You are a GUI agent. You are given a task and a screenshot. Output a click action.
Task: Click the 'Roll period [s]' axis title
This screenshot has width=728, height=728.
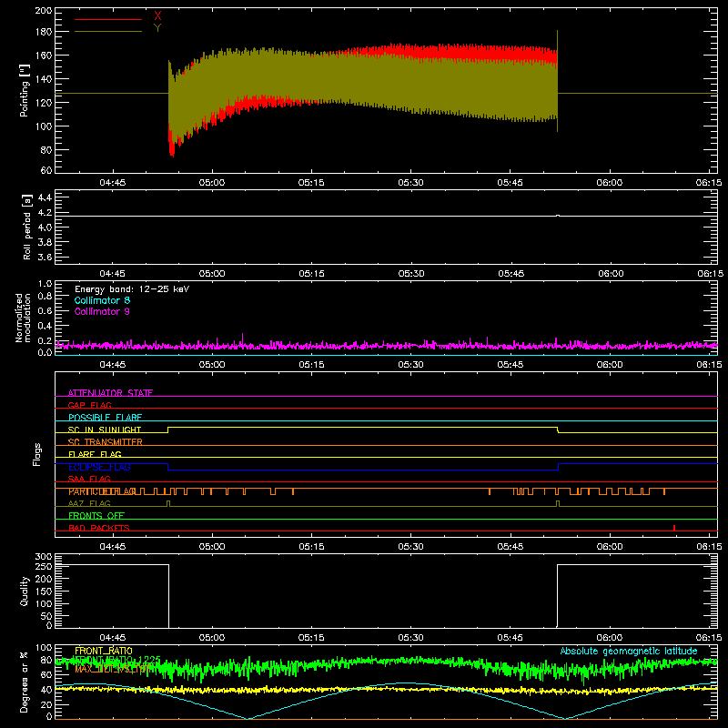point(27,227)
